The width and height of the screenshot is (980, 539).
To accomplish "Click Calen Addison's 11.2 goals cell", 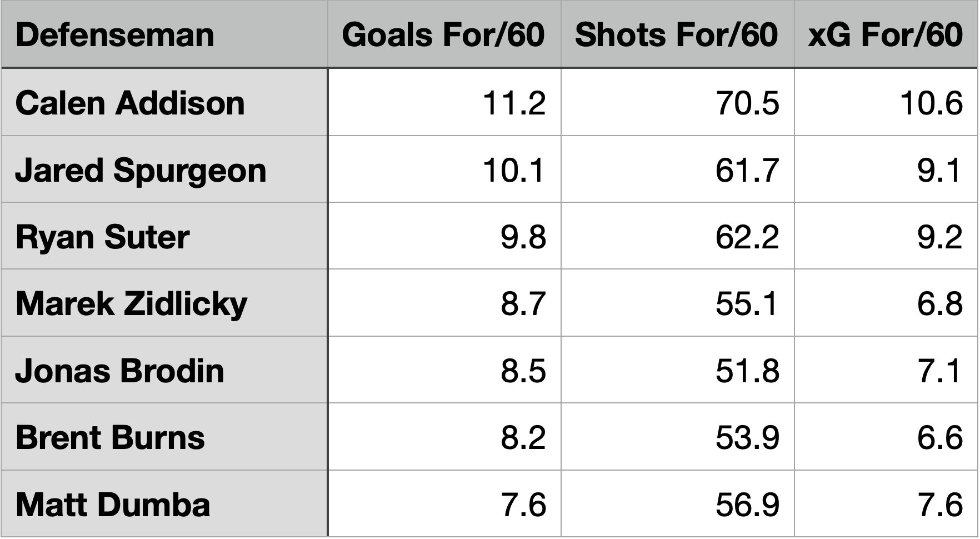I will [x=514, y=103].
